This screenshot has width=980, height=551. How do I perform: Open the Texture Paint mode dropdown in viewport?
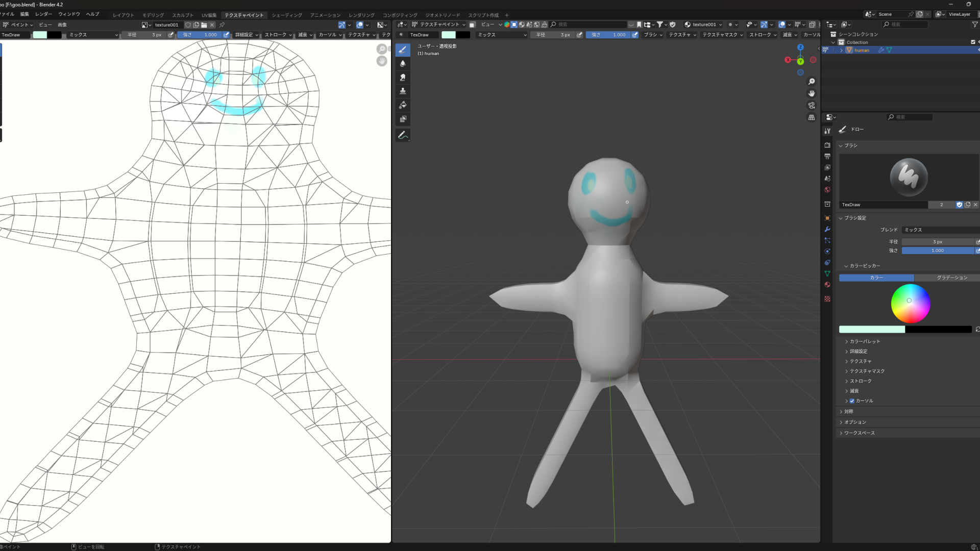[438, 24]
